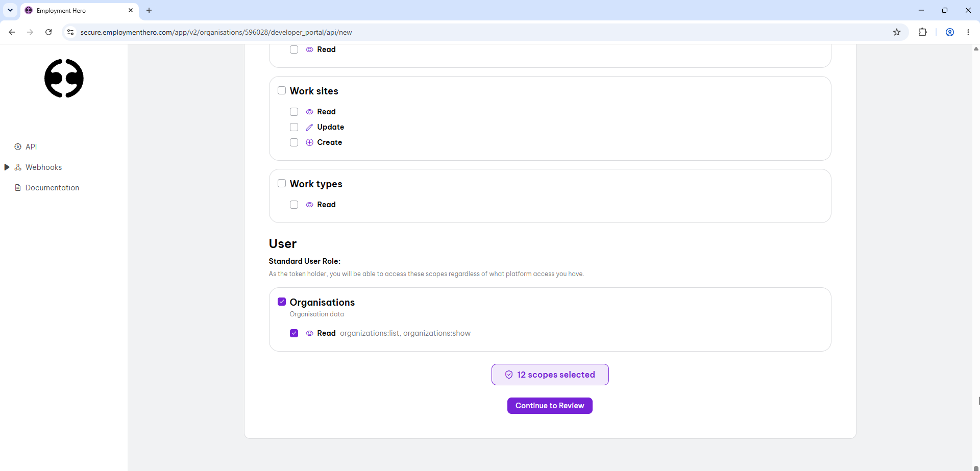
Task: Click the API sidebar icon
Action: pos(18,147)
